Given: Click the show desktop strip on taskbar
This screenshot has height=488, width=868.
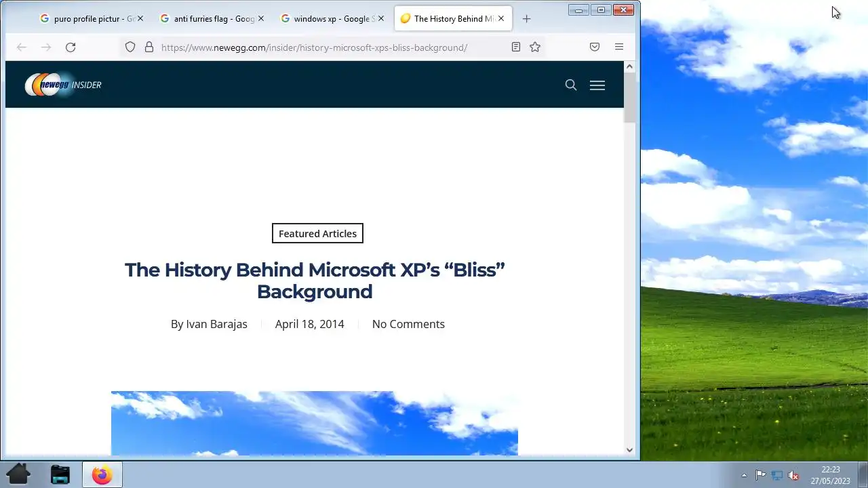Looking at the screenshot, I should click(x=863, y=474).
